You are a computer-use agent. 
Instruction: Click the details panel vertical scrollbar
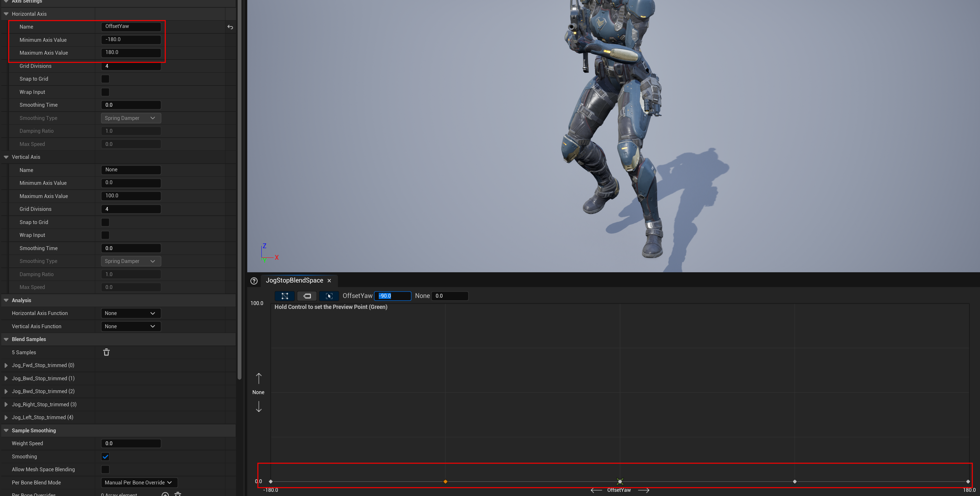[239, 190]
